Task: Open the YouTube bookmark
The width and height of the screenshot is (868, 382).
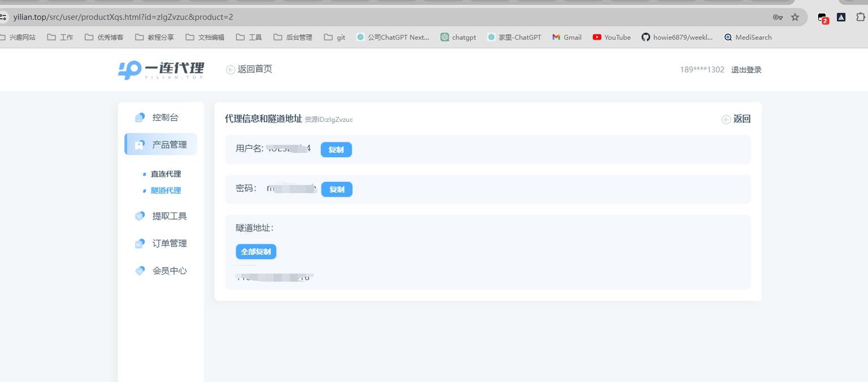Action: (611, 37)
